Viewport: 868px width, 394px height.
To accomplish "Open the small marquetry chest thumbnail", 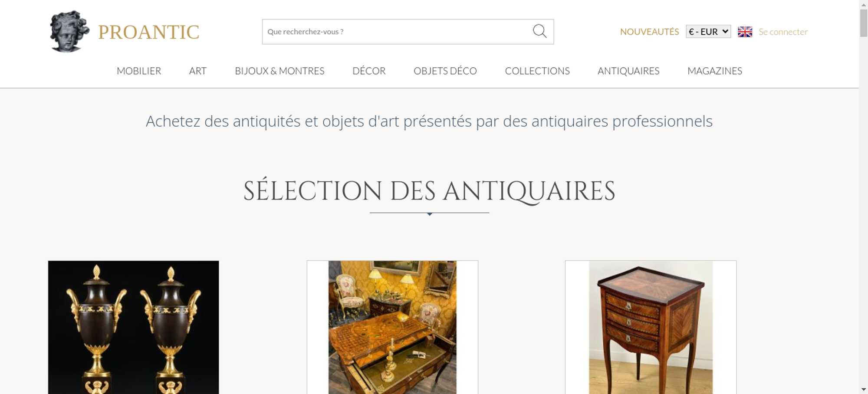I will click(651, 327).
